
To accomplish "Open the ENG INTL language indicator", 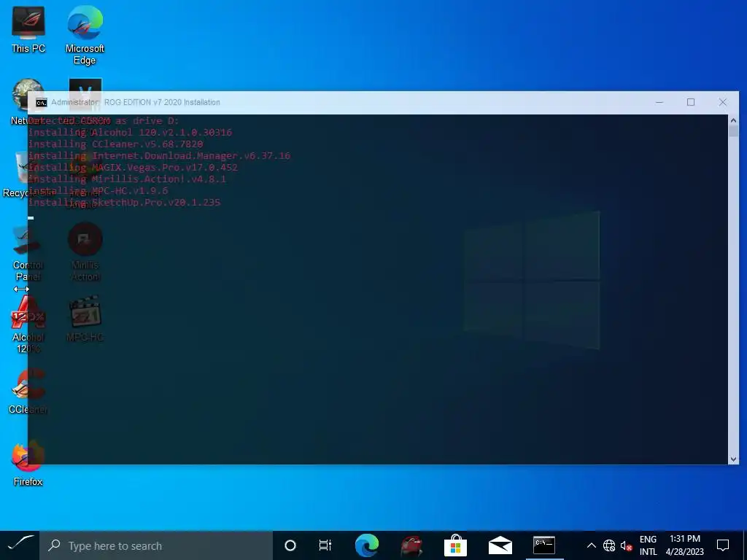I will click(648, 545).
